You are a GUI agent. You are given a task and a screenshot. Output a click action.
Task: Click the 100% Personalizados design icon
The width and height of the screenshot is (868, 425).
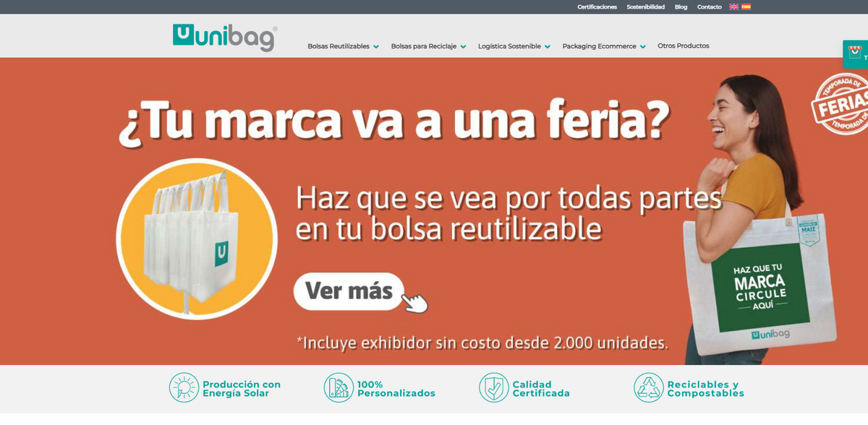pos(339,387)
